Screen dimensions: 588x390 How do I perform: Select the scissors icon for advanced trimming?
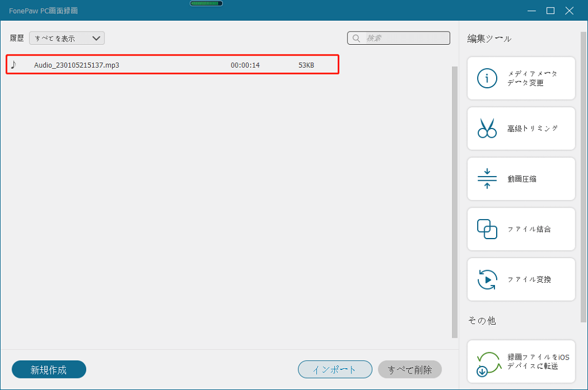pos(487,128)
